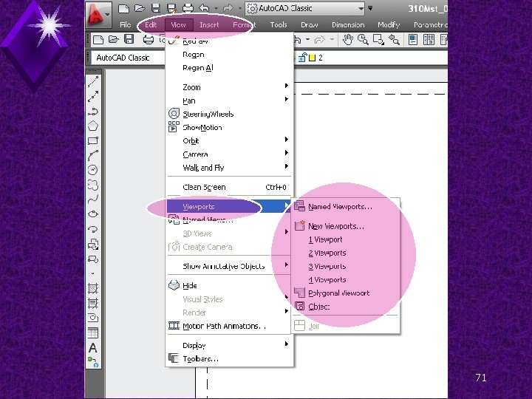Click the Open folder icon in quick access toolbar
The height and width of the screenshot is (399, 532).
tap(140, 8)
